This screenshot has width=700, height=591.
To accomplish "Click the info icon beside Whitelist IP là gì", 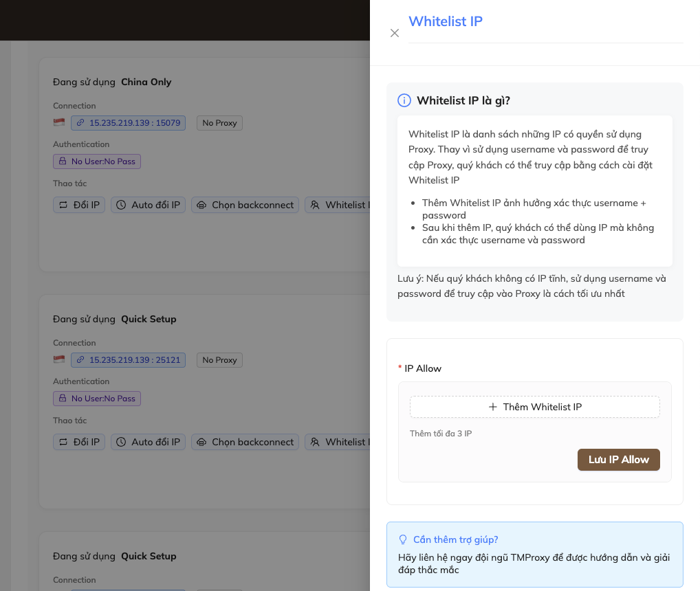I will 404,101.
